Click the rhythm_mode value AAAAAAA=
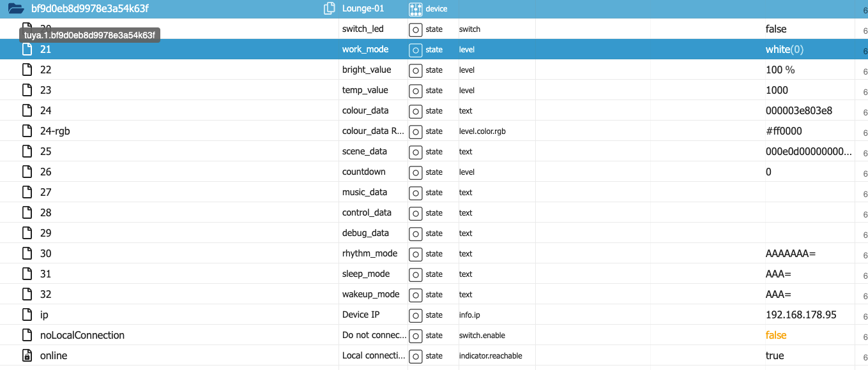868x370 pixels. [791, 253]
